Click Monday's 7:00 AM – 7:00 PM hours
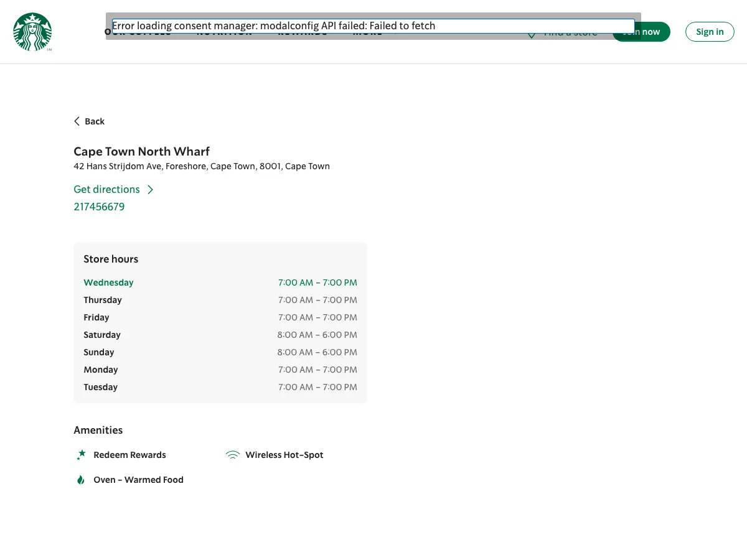 (x=317, y=370)
